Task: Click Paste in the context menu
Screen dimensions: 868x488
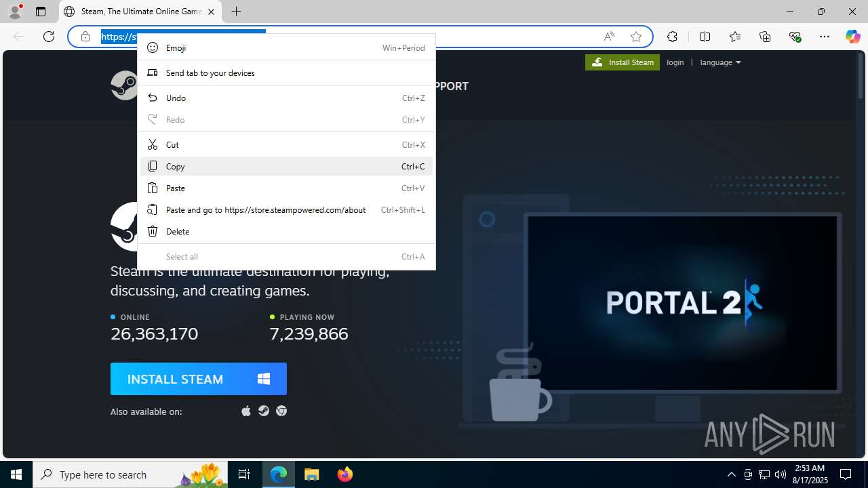Action: pos(286,188)
